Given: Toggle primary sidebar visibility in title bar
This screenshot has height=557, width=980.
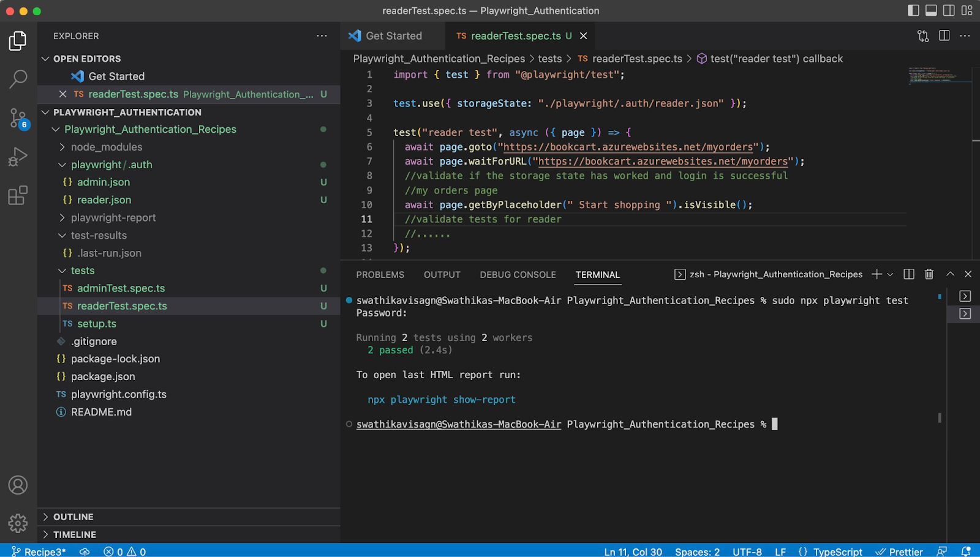Looking at the screenshot, I should (x=913, y=10).
